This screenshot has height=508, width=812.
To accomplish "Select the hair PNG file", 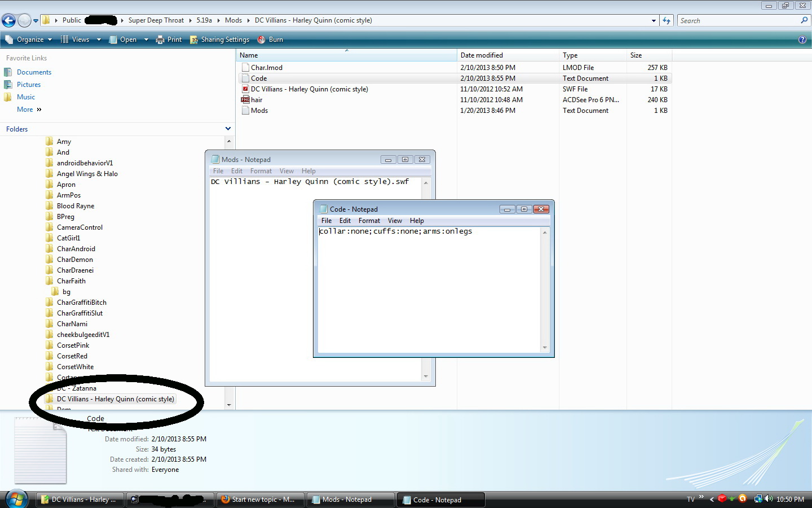I will coord(257,100).
